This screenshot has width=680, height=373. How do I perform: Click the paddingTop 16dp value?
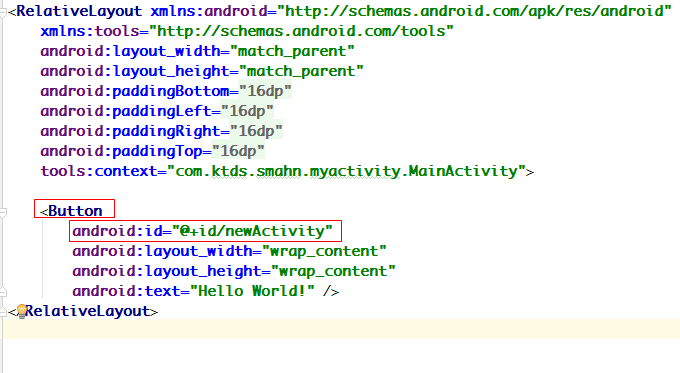pos(238,151)
